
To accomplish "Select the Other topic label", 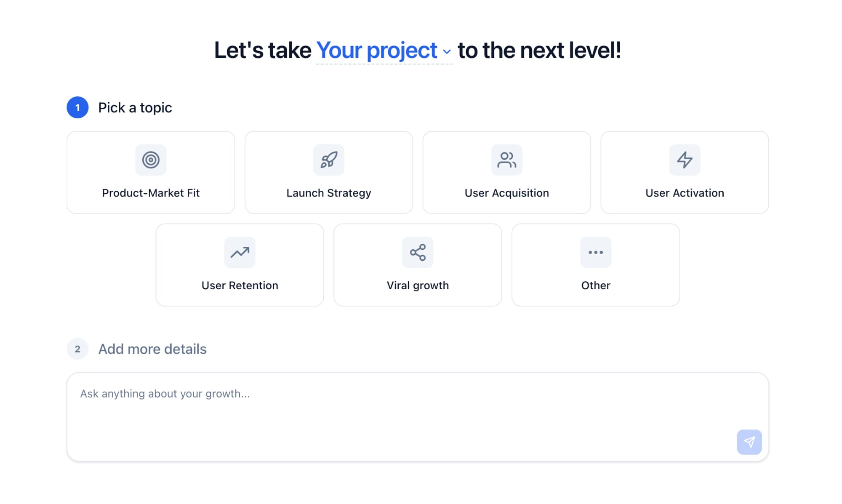I will [595, 285].
